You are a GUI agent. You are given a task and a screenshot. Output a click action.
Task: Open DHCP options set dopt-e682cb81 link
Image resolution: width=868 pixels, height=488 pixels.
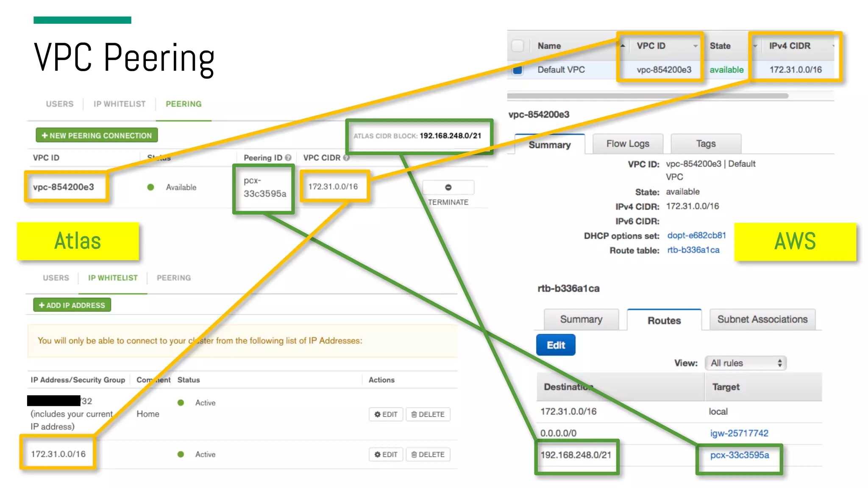pos(696,235)
